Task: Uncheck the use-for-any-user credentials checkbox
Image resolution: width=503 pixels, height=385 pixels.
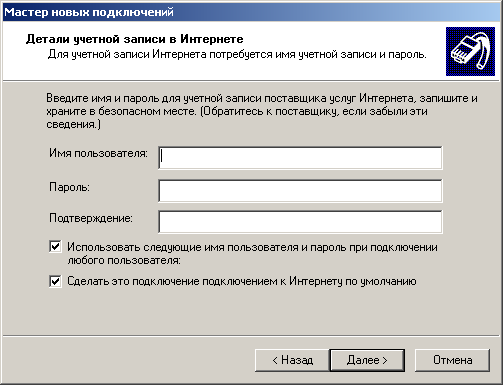Action: click(x=55, y=247)
